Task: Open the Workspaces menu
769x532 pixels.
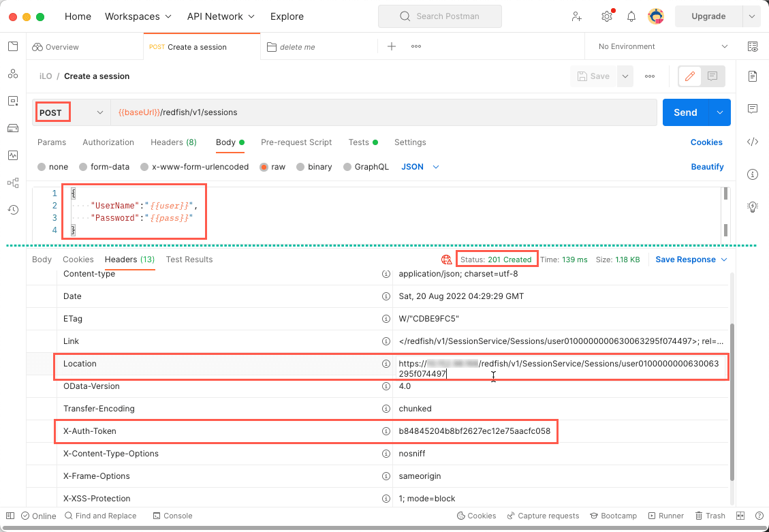Action: pos(138,16)
